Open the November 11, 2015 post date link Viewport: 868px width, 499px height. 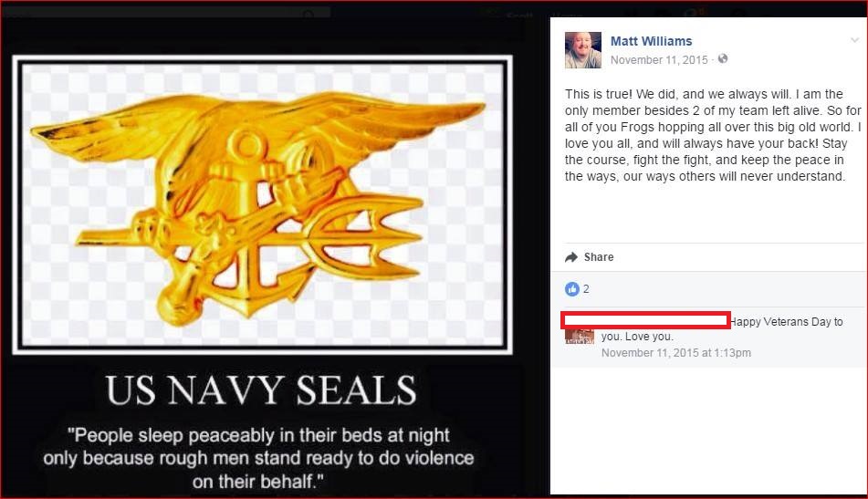pos(659,59)
